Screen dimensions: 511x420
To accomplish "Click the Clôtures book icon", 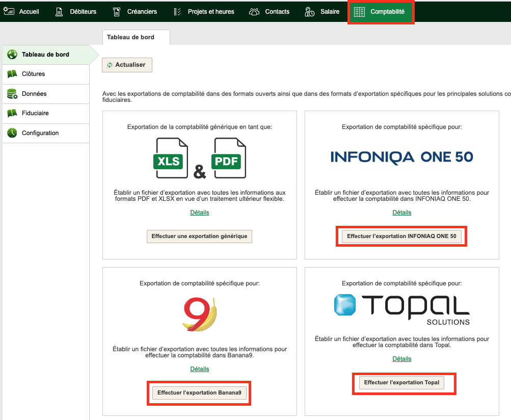I will click(12, 74).
